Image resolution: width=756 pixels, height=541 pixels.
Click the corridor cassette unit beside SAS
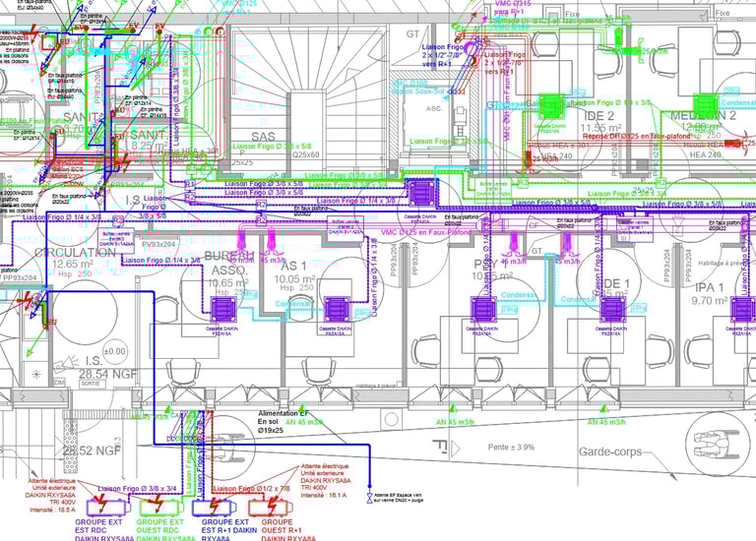421,192
